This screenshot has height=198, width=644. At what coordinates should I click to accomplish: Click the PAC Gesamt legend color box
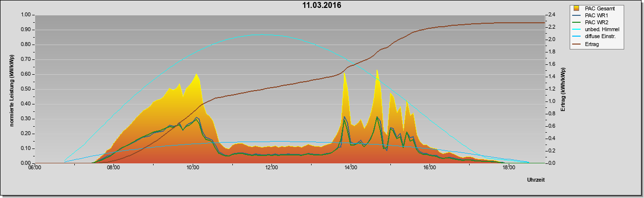click(x=577, y=8)
